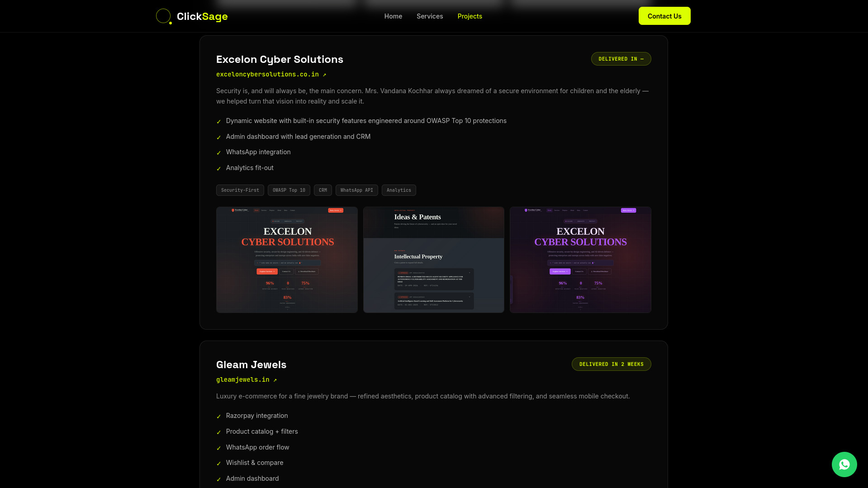868x488 pixels.
Task: Click the checkmark beside 'WhatsApp order flow'
Action: [219, 448]
